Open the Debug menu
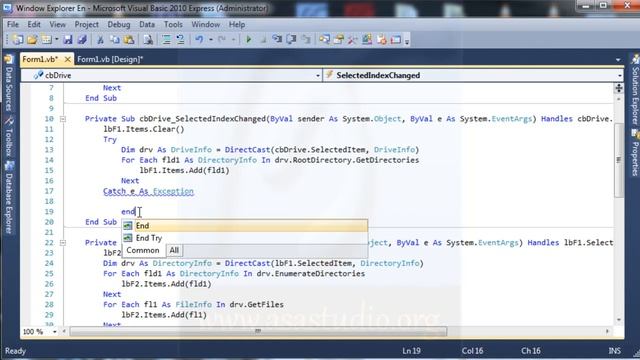 pyautogui.click(x=119, y=24)
